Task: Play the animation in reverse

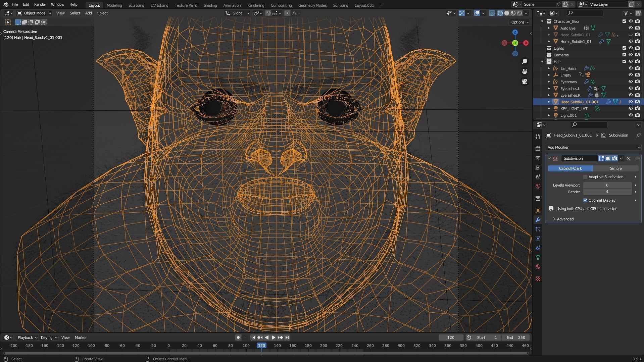Action: 267,338
